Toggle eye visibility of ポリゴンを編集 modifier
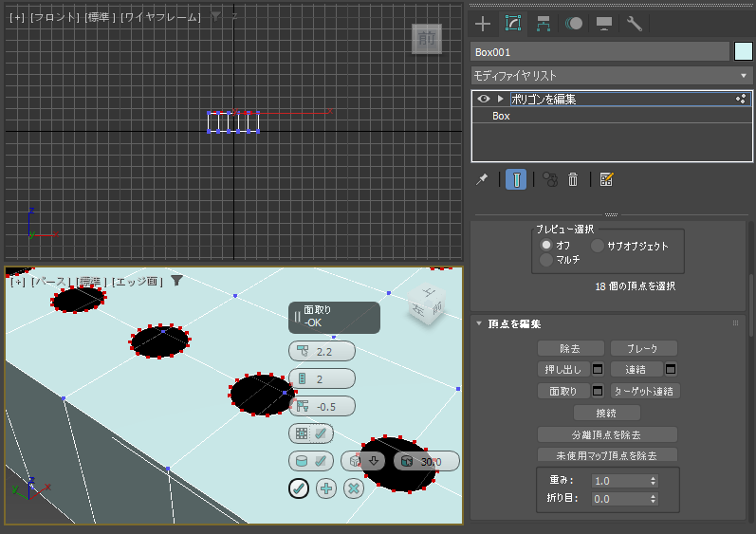The height and width of the screenshot is (534, 756). click(484, 99)
